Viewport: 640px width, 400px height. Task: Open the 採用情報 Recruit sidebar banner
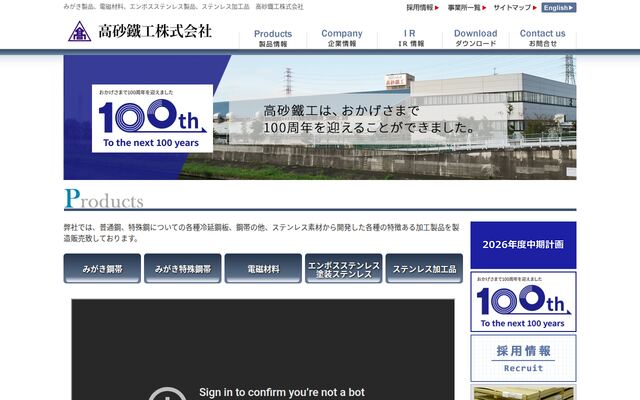(x=523, y=358)
